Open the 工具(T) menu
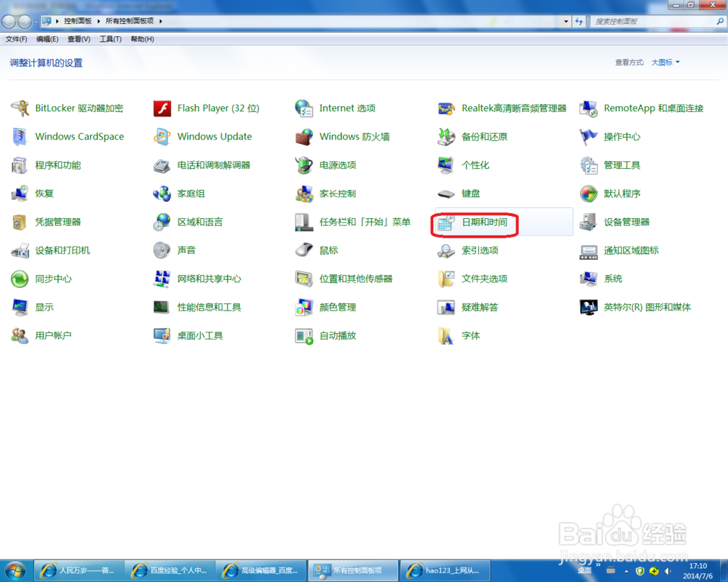The image size is (728, 582). pyautogui.click(x=111, y=39)
